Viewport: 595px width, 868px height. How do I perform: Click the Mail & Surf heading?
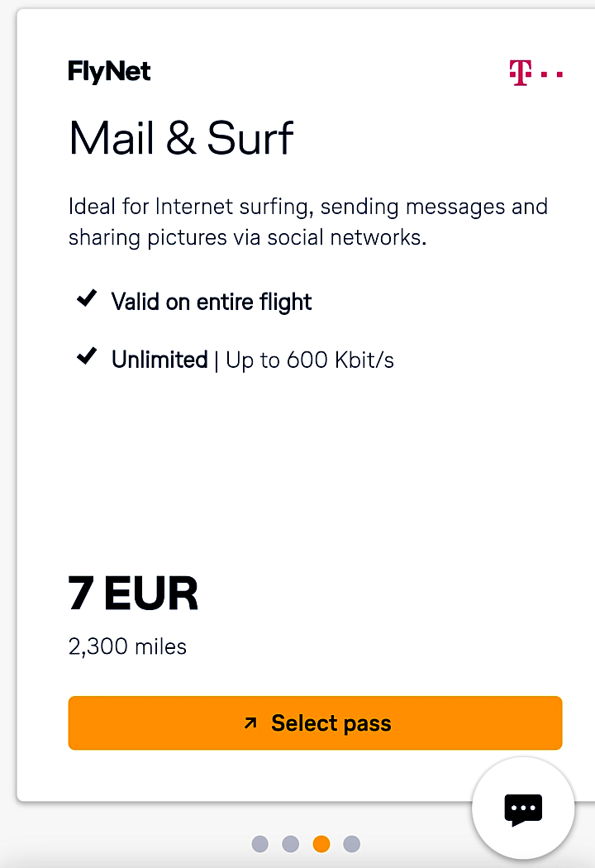181,138
